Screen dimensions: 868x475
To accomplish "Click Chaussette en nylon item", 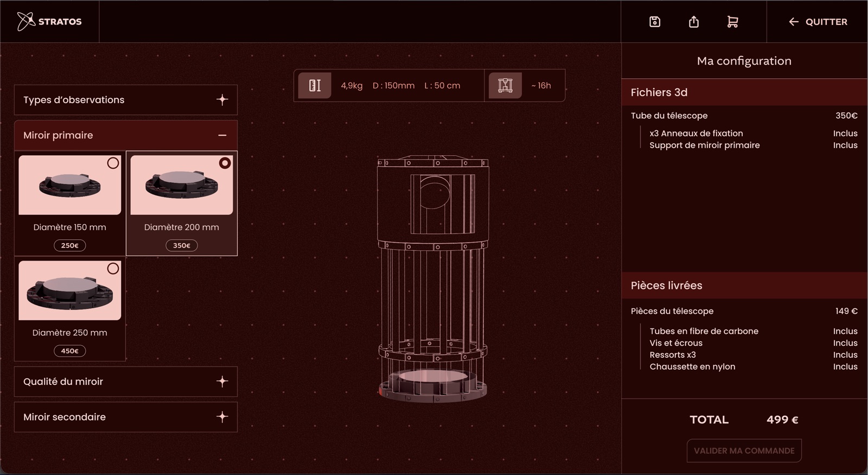I will click(x=692, y=367).
